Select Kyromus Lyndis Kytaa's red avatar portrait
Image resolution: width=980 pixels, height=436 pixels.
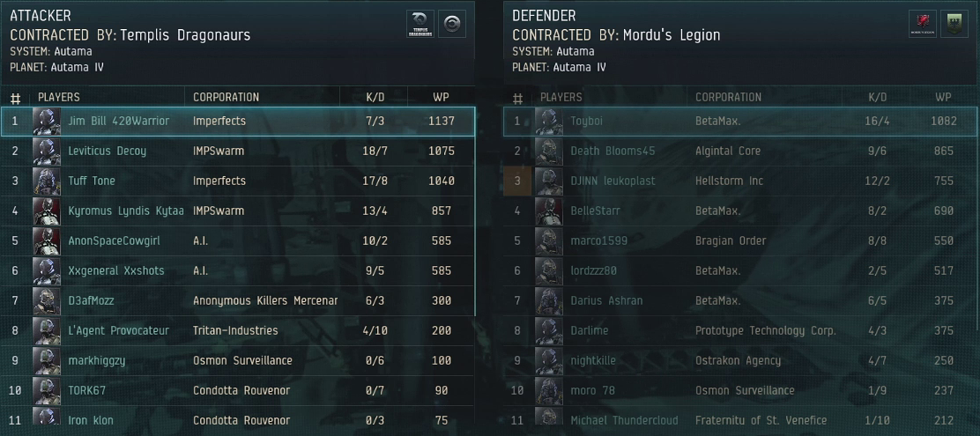coord(46,211)
